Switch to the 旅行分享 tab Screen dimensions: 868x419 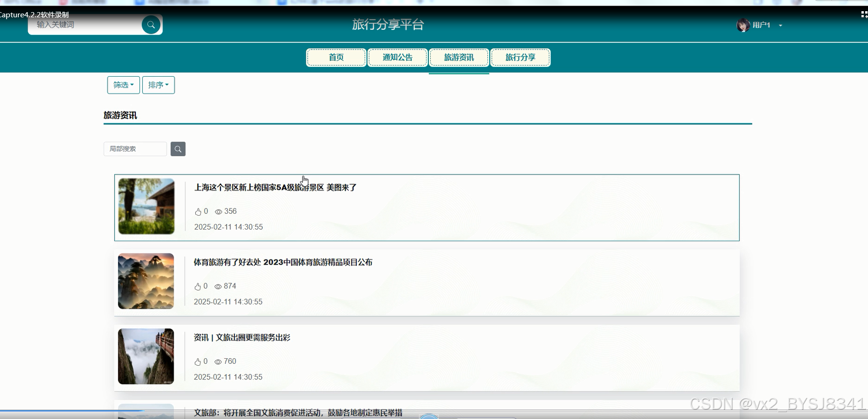[x=520, y=58]
